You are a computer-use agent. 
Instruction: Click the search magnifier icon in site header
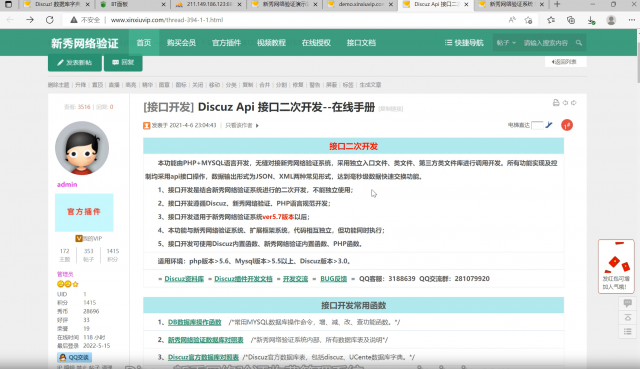coord(579,42)
